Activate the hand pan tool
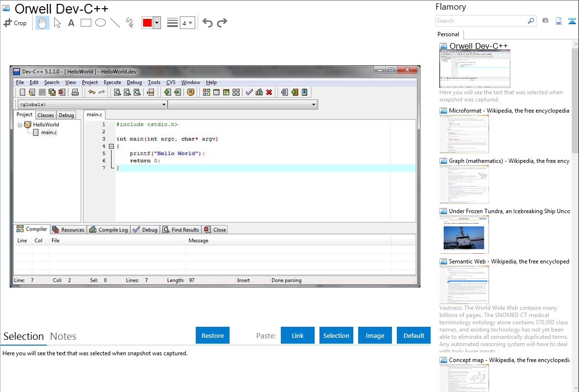The image size is (579, 392). click(x=42, y=23)
